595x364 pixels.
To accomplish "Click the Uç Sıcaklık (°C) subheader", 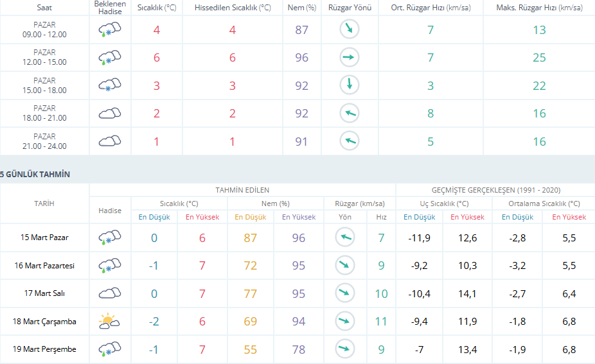I will (444, 204).
